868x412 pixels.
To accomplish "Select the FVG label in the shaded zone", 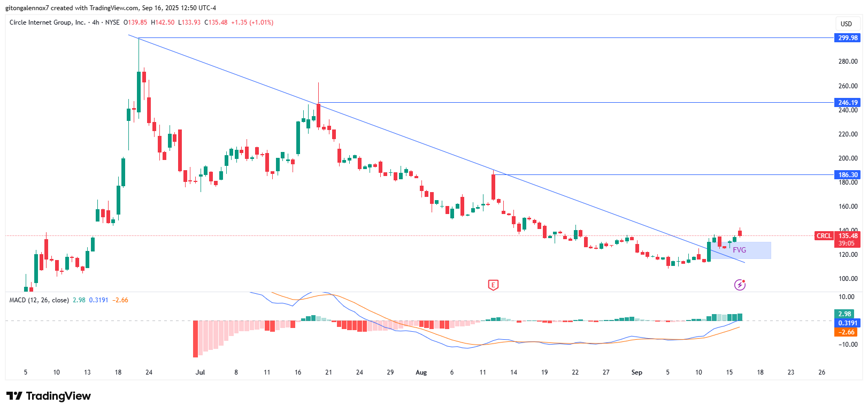I will click(x=739, y=250).
